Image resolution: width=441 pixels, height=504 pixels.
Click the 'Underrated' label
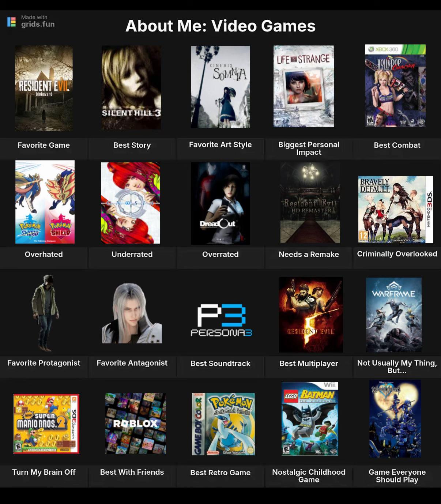[132, 254]
